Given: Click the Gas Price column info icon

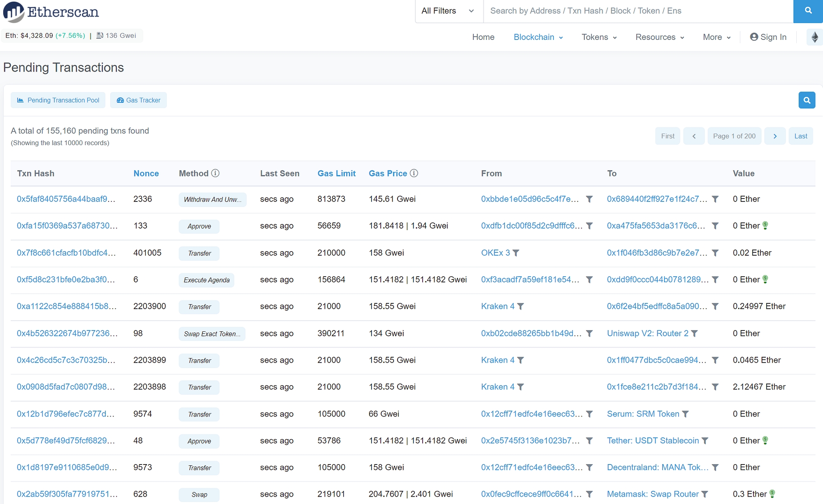Looking at the screenshot, I should click(414, 173).
